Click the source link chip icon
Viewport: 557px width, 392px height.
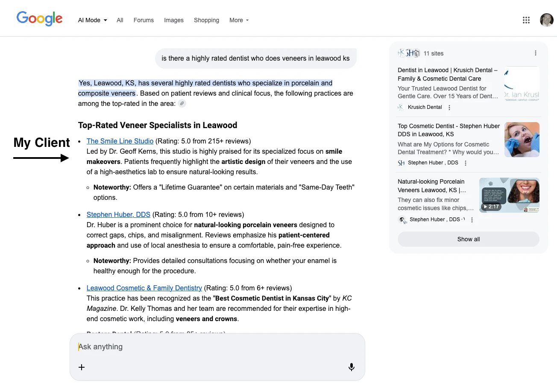click(x=182, y=104)
